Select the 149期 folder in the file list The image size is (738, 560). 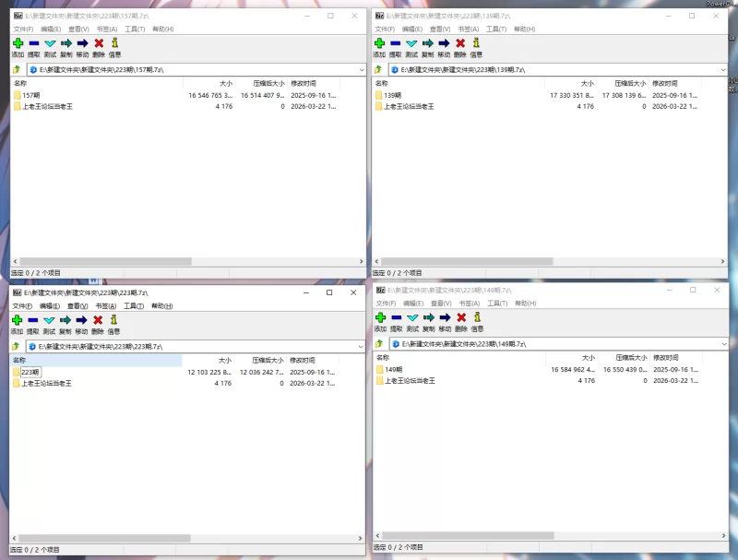(394, 369)
